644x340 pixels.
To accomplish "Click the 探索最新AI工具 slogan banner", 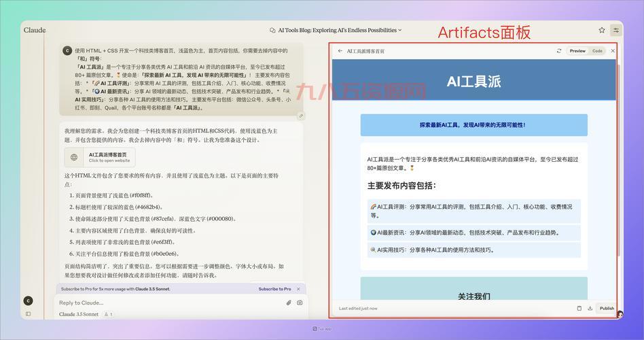I will point(474,125).
